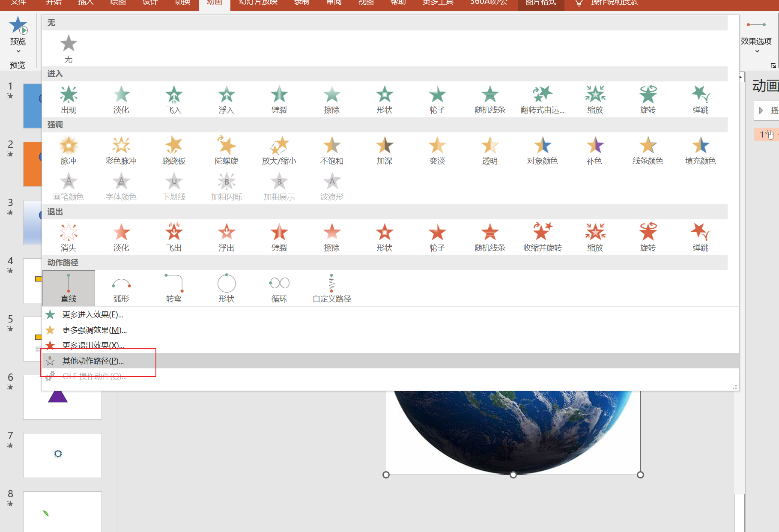Select 自定义路径 custom motion path
Viewport: 779px width, 532px height.
pos(332,288)
